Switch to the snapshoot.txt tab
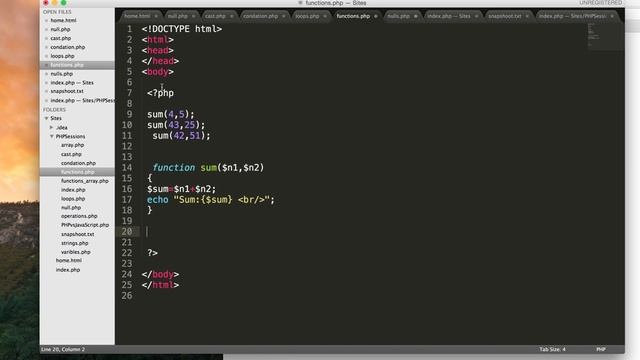The height and width of the screenshot is (360, 640). pyautogui.click(x=505, y=16)
